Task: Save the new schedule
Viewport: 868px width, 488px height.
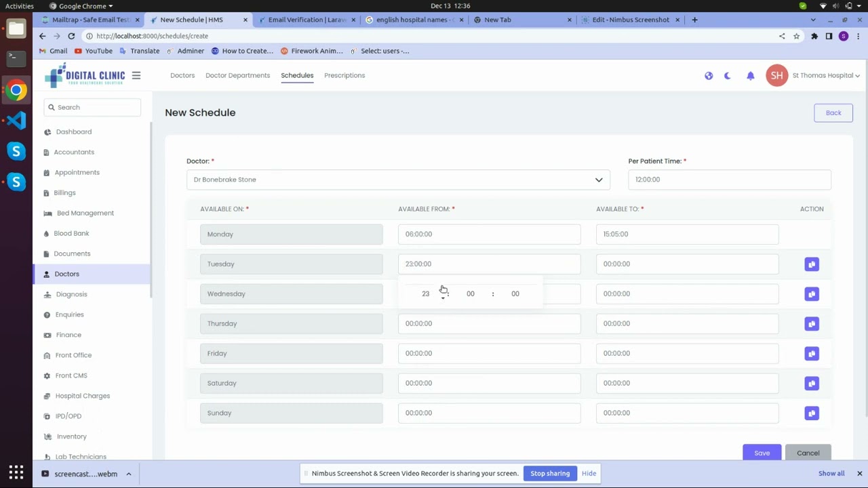Action: [762, 453]
